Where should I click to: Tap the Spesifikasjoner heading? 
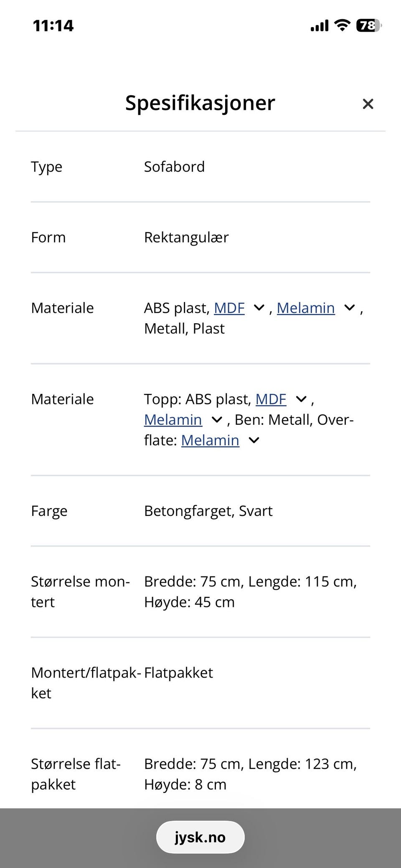200,103
